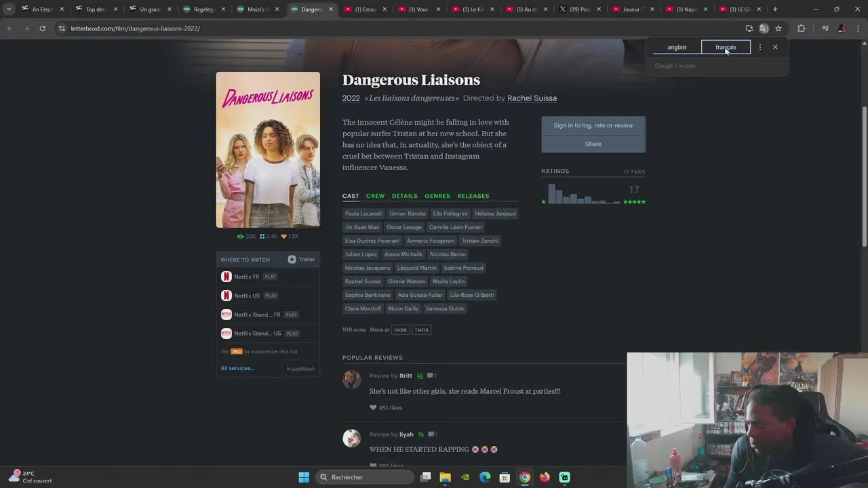Open the Windows Start menu
The width and height of the screenshot is (868, 488).
point(304,477)
